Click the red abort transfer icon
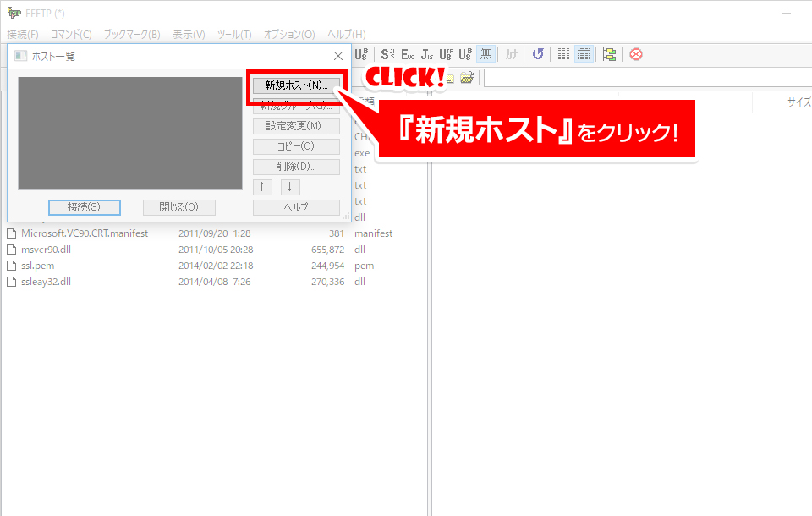812x516 pixels. click(x=636, y=54)
